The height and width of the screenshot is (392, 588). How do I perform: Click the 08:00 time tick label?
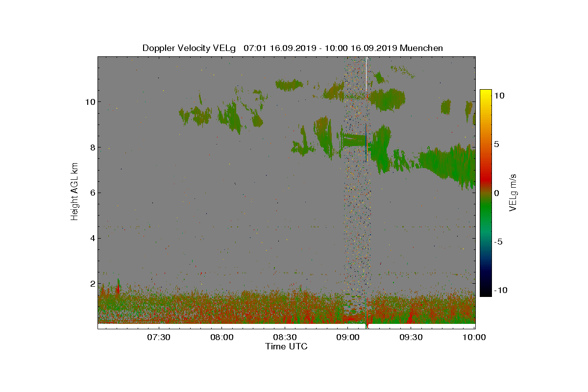221,338
